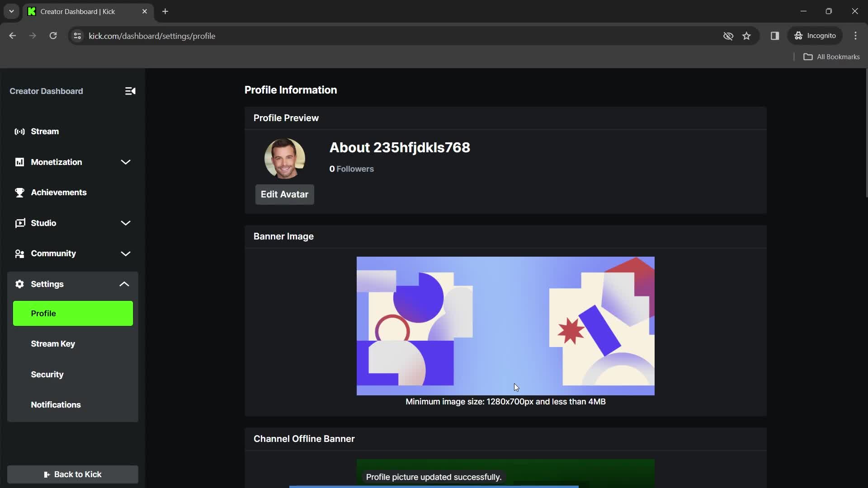This screenshot has width=868, height=488.
Task: Click the Back to Kick button
Action: 72,474
